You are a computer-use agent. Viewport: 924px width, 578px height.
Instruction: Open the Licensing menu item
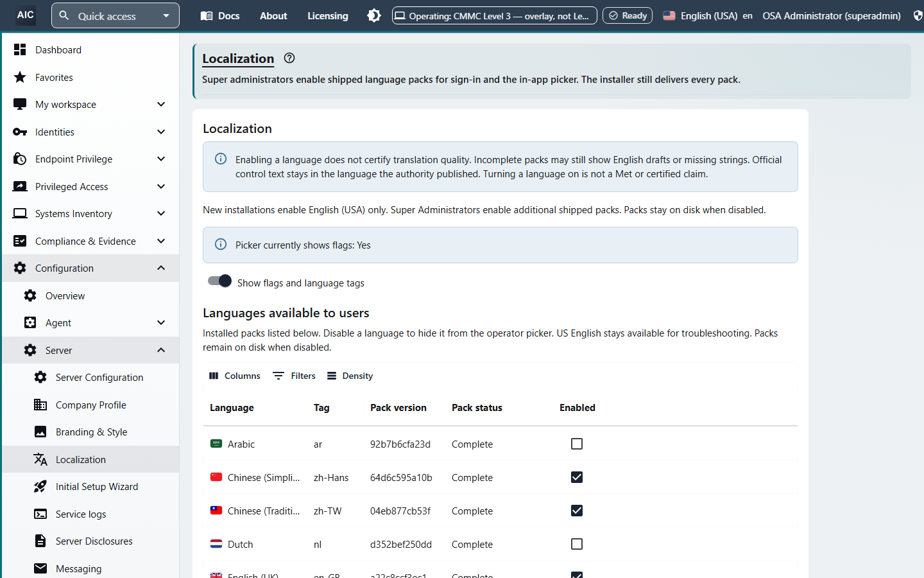328,15
